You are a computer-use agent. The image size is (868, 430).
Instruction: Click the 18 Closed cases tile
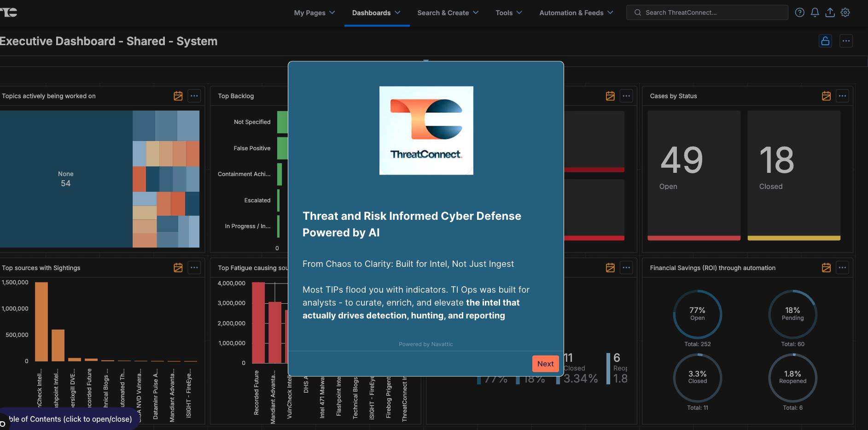pyautogui.click(x=794, y=175)
